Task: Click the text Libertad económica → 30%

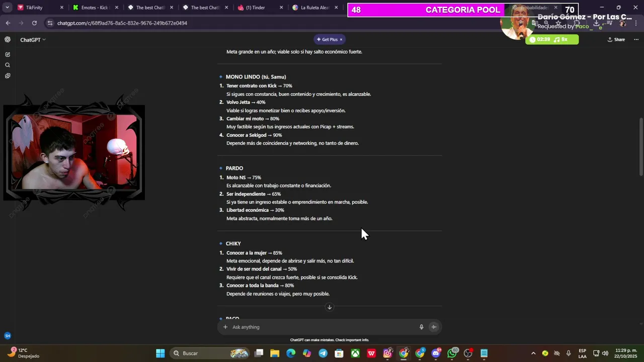Action: click(255, 210)
